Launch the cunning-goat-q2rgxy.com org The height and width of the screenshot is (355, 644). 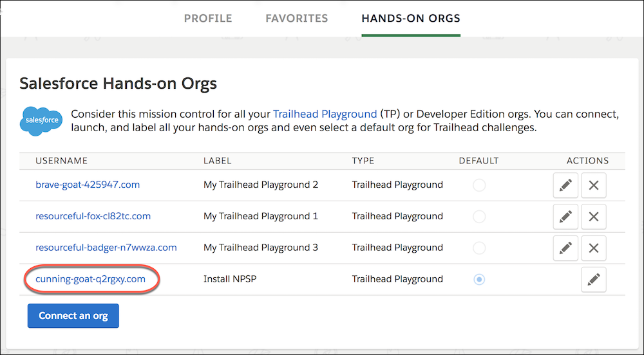[90, 279]
